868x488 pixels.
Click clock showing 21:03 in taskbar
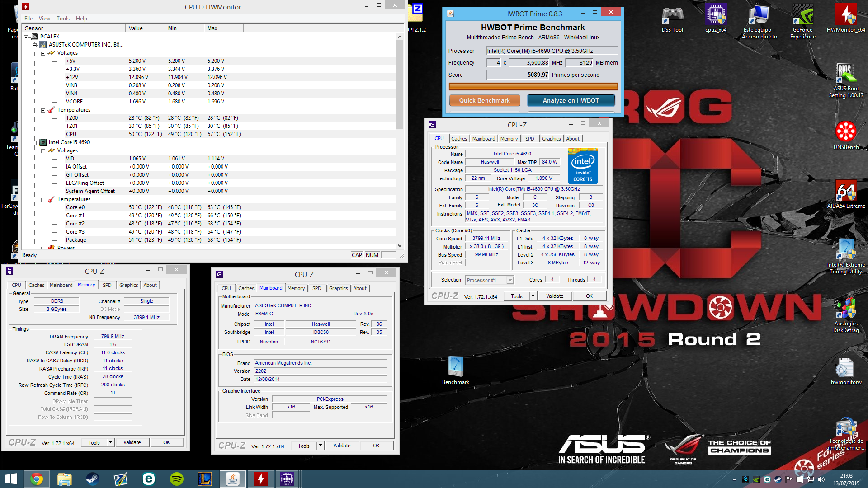point(846,476)
